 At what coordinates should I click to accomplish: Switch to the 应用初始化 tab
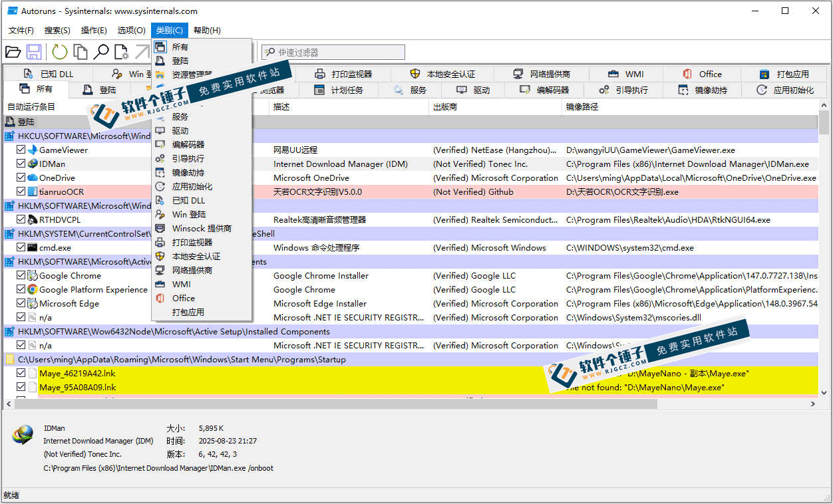click(x=785, y=90)
